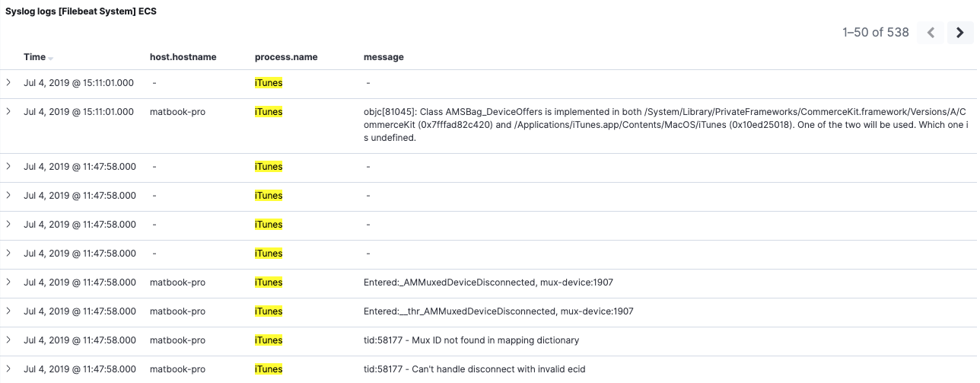Expand the 15:11:01 row with empty hostname
The image size is (980, 383).
(8, 82)
